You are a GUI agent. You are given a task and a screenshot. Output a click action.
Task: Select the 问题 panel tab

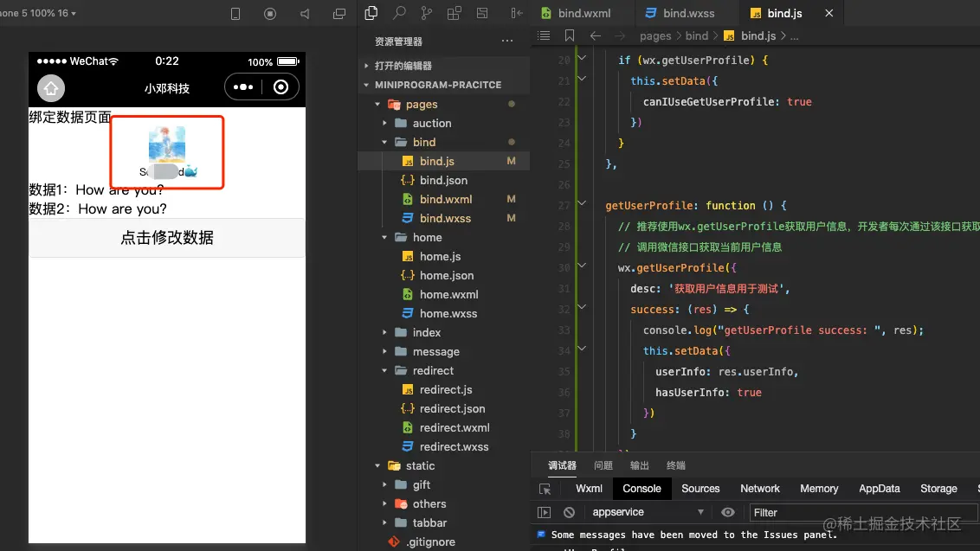pyautogui.click(x=603, y=465)
